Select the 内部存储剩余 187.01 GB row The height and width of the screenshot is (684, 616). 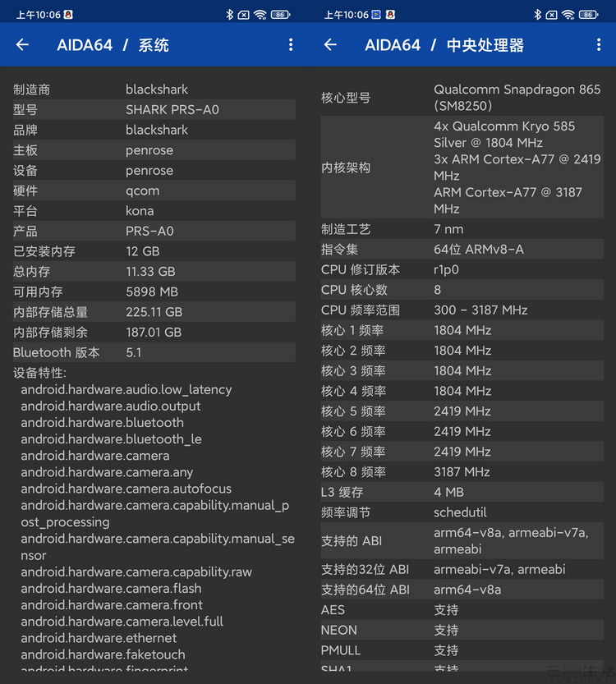154,332
